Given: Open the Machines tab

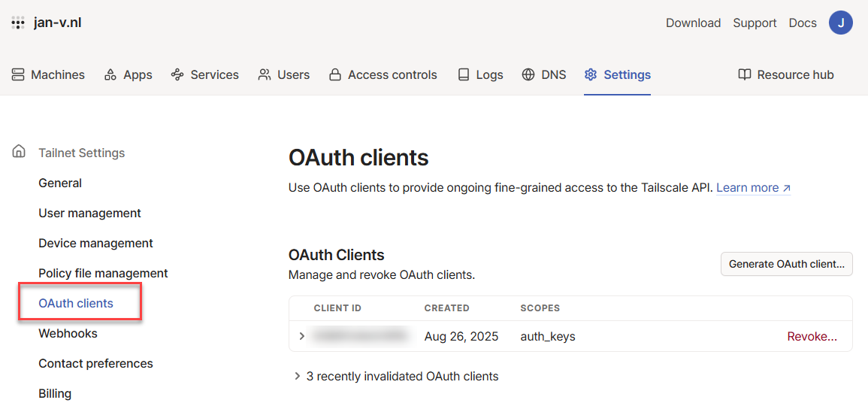Looking at the screenshot, I should tap(48, 74).
